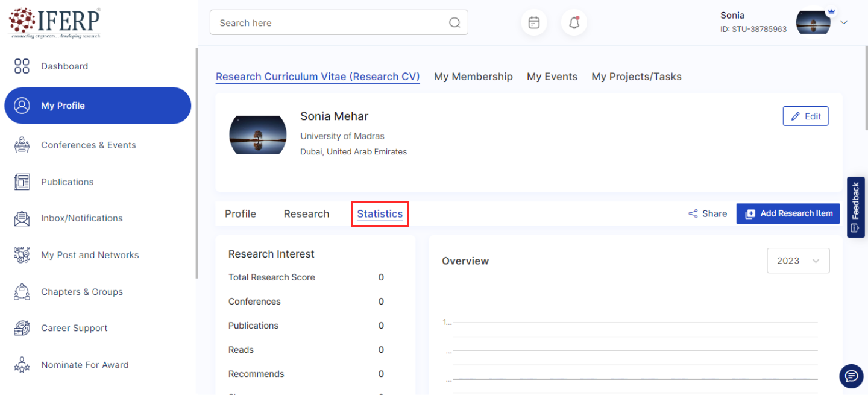Click the Share link
Screen dimensions: 868x395
coord(708,213)
